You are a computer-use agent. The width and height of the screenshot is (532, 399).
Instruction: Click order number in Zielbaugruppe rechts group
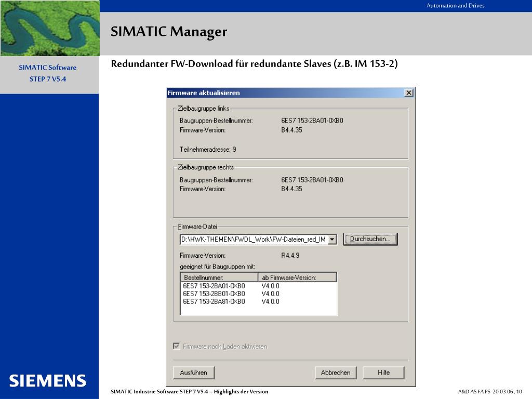point(312,180)
